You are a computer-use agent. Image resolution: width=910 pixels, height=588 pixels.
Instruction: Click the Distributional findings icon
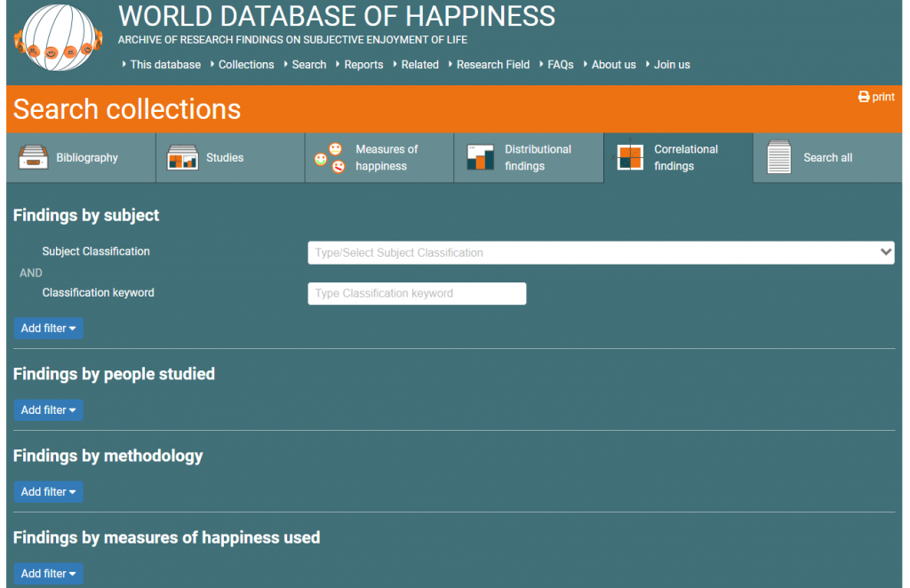[x=480, y=157]
